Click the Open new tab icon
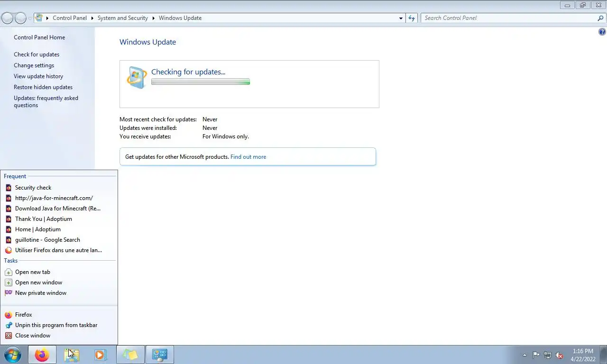 (x=9, y=272)
